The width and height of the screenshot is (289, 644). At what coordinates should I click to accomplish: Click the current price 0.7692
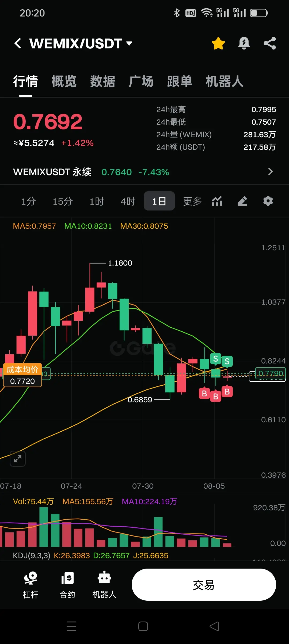pyautogui.click(x=48, y=122)
